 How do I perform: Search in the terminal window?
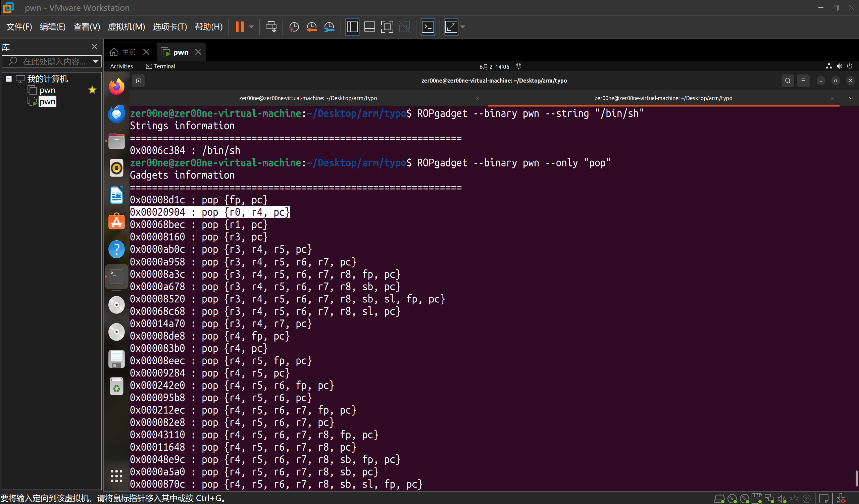tap(788, 81)
